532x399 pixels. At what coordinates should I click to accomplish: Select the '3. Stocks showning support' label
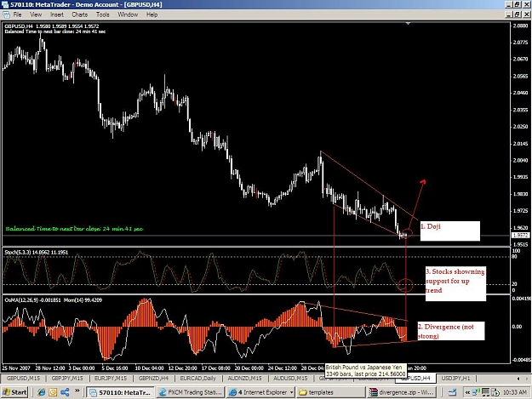455,283
